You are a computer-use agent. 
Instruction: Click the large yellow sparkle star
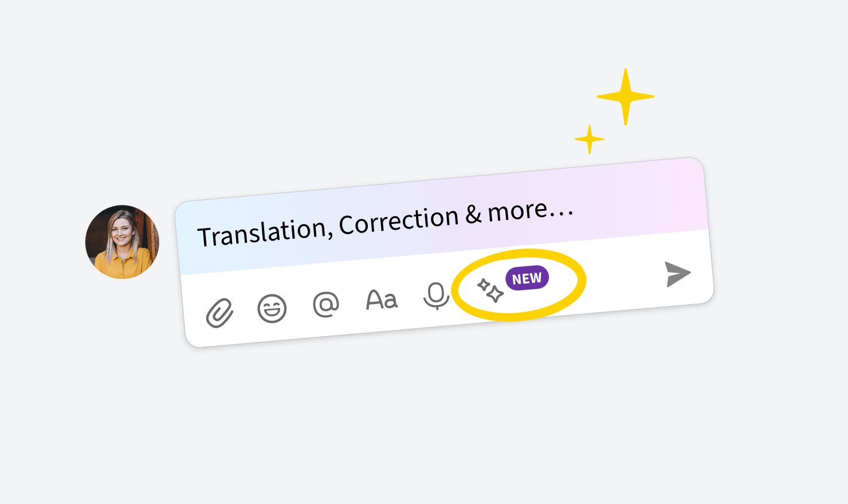(x=625, y=97)
